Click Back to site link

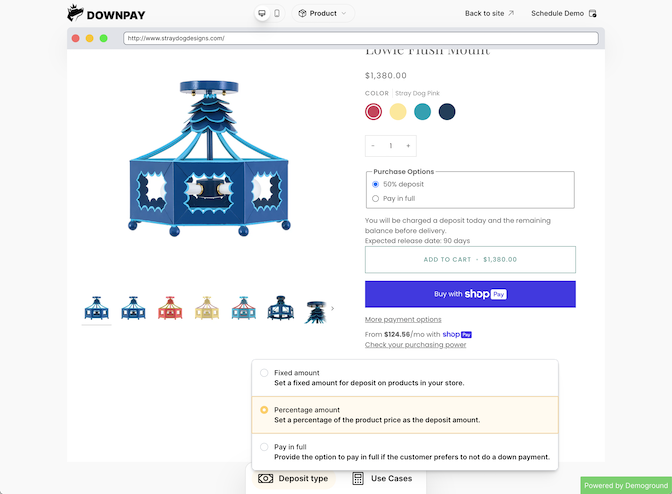489,13
